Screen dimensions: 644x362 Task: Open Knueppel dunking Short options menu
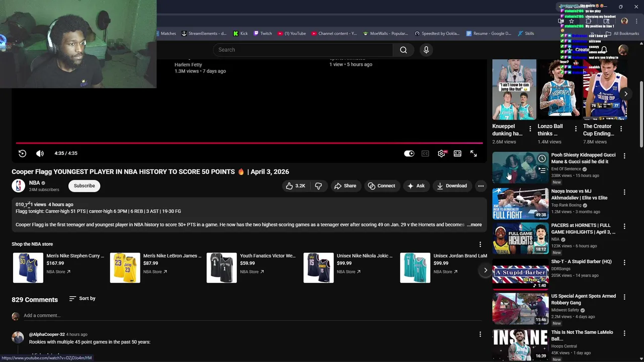(x=530, y=129)
